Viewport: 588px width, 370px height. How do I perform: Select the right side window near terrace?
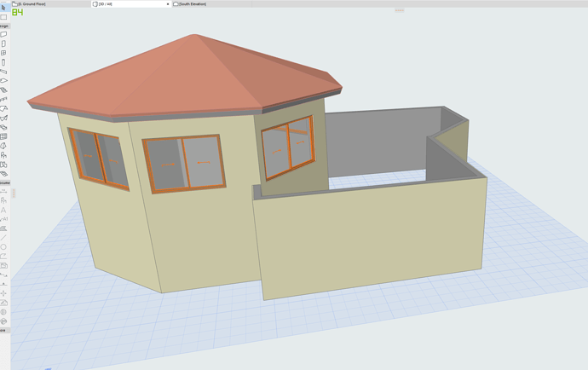[x=288, y=147]
